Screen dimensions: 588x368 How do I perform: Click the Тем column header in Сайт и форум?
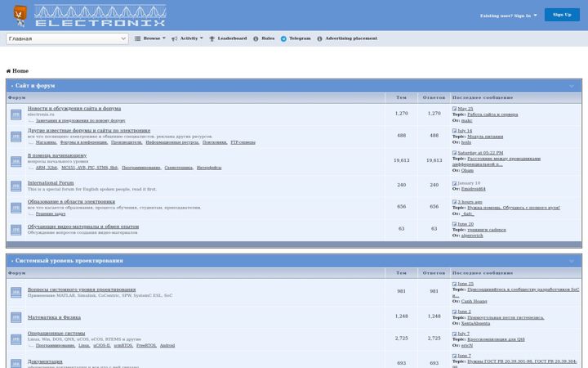coord(401,97)
